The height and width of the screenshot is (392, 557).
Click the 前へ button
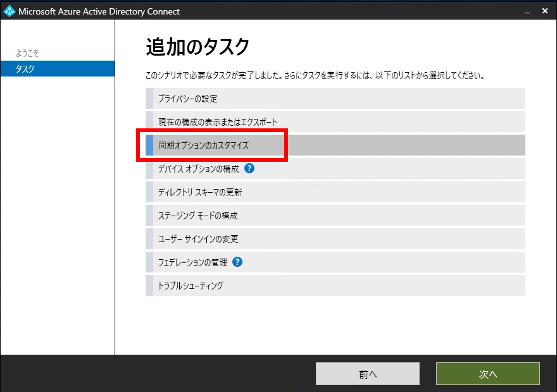(368, 374)
